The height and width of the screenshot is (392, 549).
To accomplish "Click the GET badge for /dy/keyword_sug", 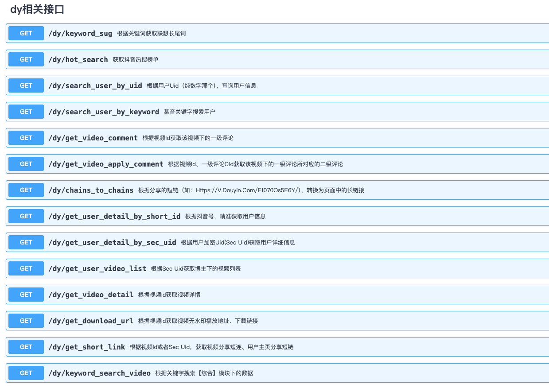I will [26, 33].
